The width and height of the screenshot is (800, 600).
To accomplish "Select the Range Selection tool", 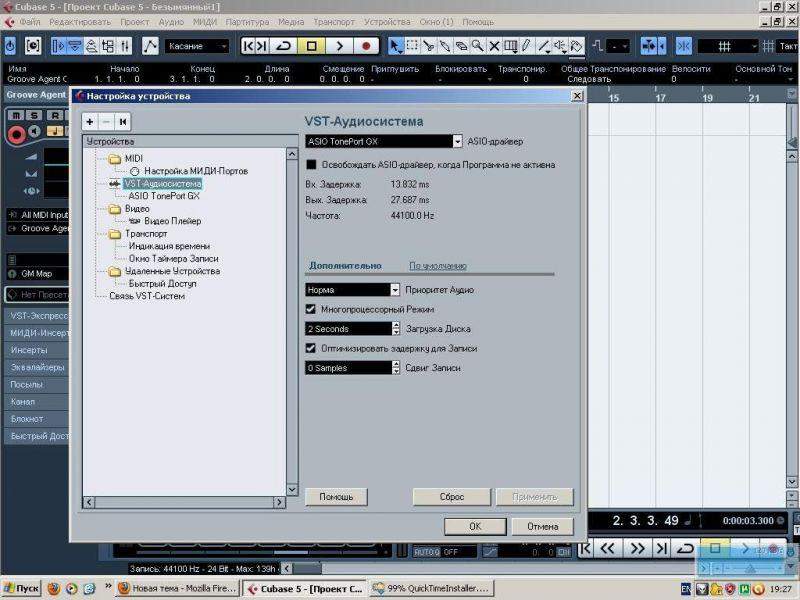I will click(x=411, y=46).
